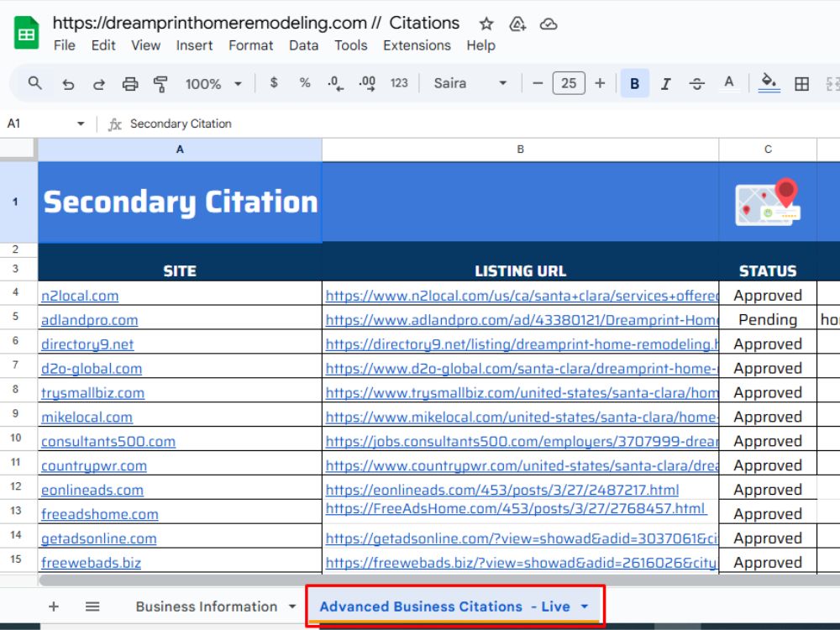The width and height of the screenshot is (840, 630).
Task: Open the Edit menu
Action: tap(103, 45)
